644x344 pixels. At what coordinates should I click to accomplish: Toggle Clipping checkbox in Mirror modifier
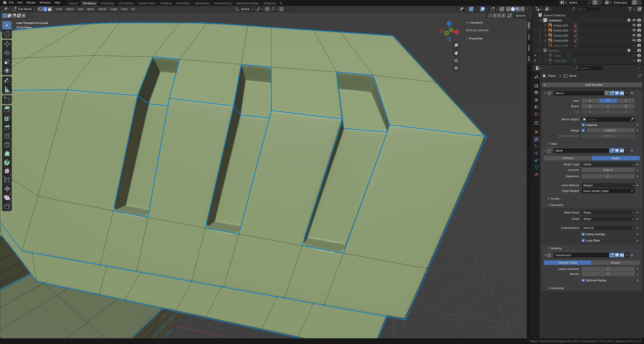pyautogui.click(x=583, y=125)
